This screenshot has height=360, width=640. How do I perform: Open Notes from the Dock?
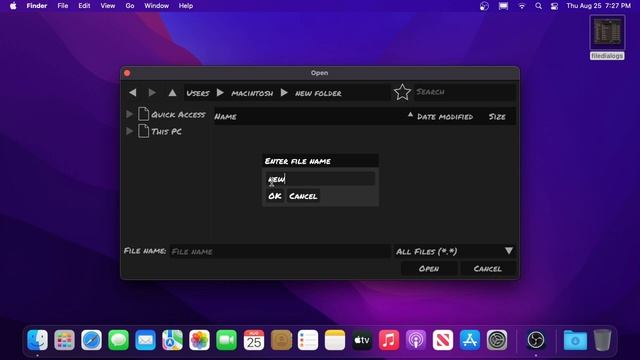tap(335, 340)
